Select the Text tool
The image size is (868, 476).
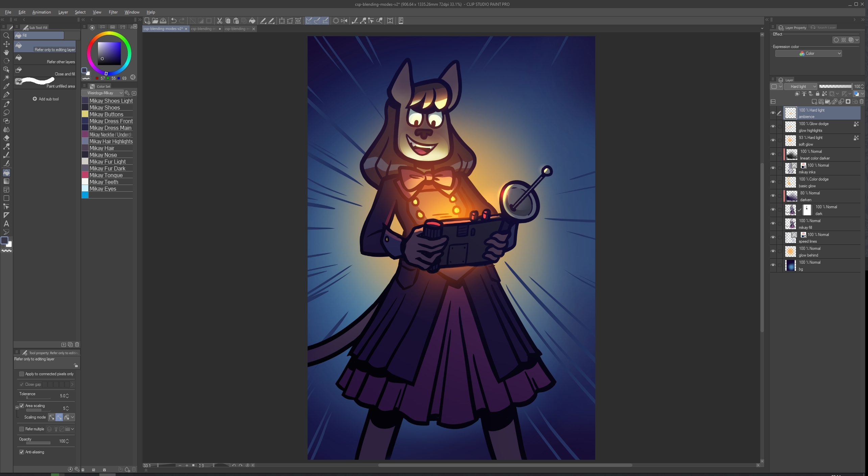coord(6,223)
